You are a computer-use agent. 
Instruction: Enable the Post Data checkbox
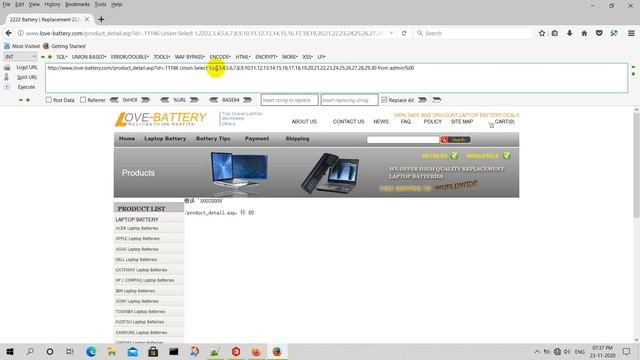click(x=49, y=100)
